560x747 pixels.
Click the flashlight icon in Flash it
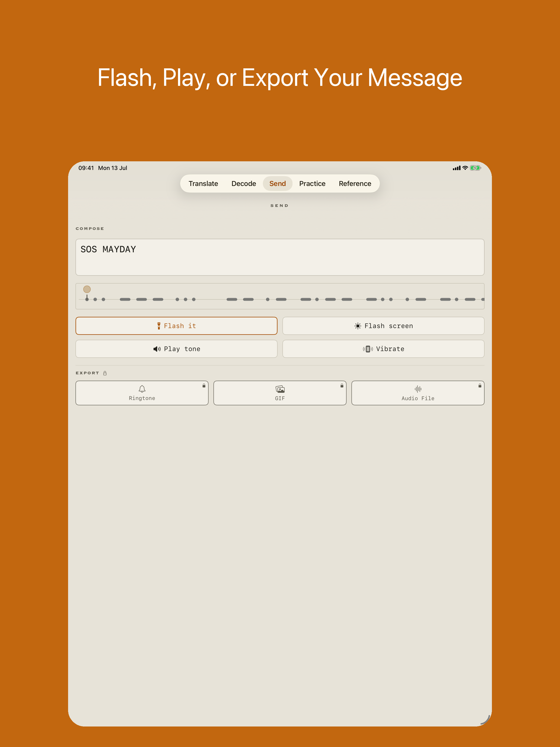tap(159, 326)
